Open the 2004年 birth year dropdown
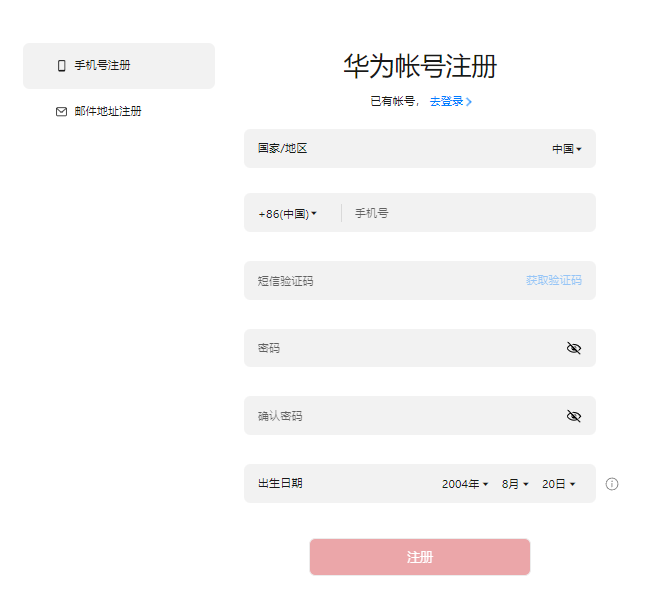Image resolution: width=668 pixels, height=611 pixels. (x=465, y=484)
